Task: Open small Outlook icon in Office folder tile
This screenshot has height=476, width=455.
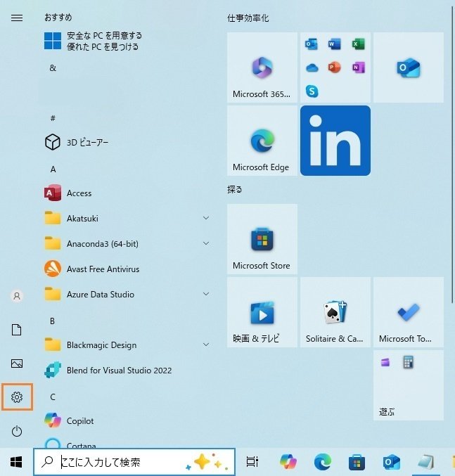Action: click(311, 44)
